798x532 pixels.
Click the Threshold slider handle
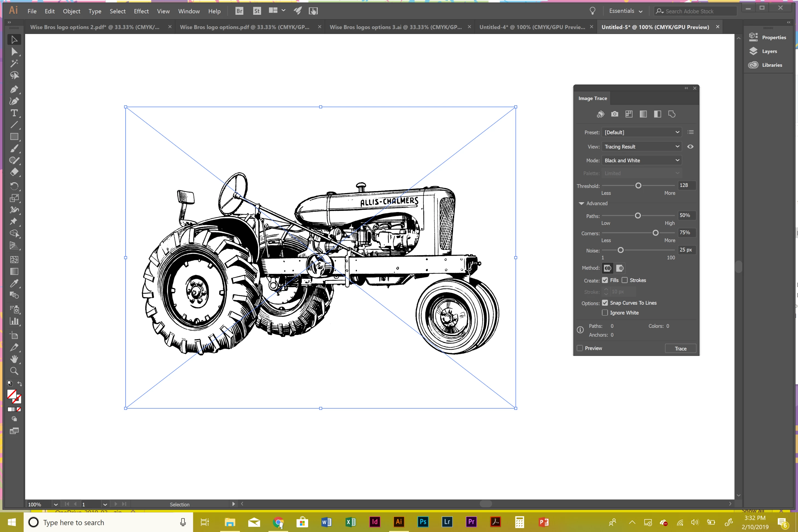coord(638,186)
